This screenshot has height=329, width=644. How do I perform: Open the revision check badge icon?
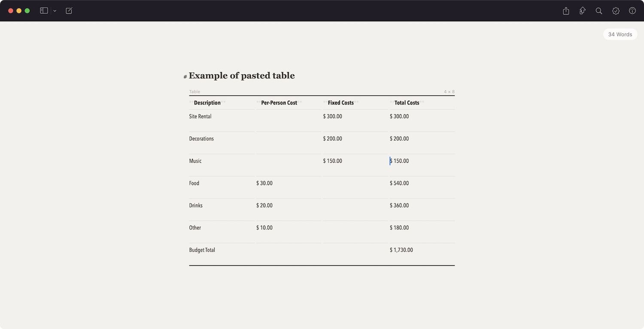(x=616, y=11)
